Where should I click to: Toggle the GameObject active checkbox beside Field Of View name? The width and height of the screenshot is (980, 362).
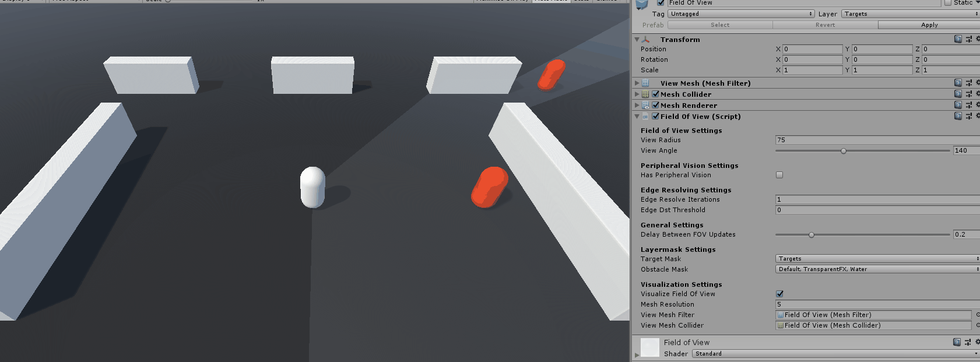pos(661,3)
